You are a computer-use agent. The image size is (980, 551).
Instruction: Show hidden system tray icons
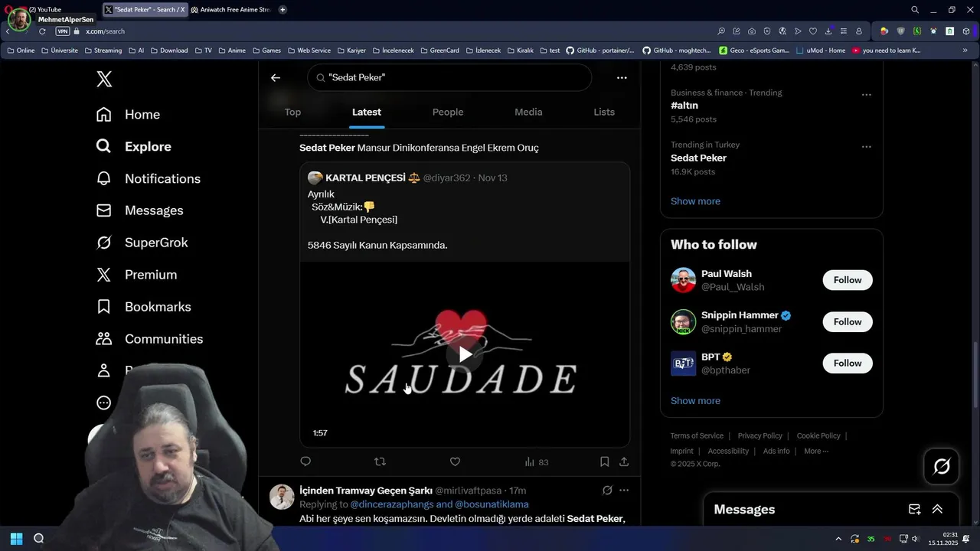pyautogui.click(x=838, y=539)
